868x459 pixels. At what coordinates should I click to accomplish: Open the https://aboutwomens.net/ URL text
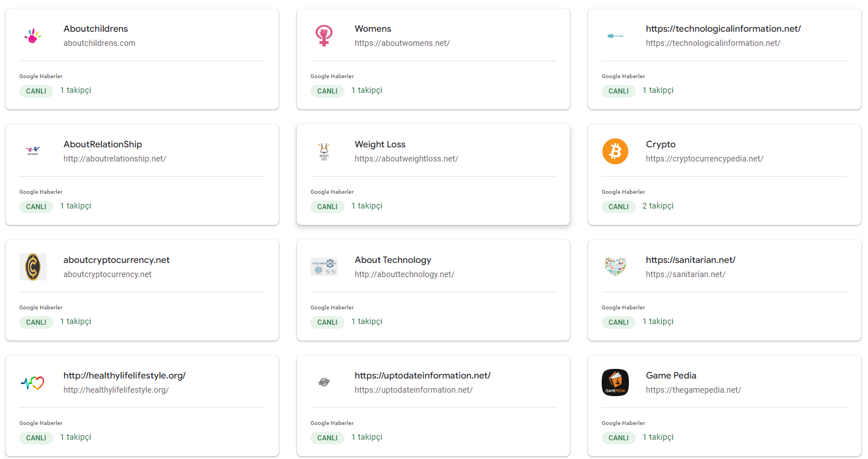[402, 43]
